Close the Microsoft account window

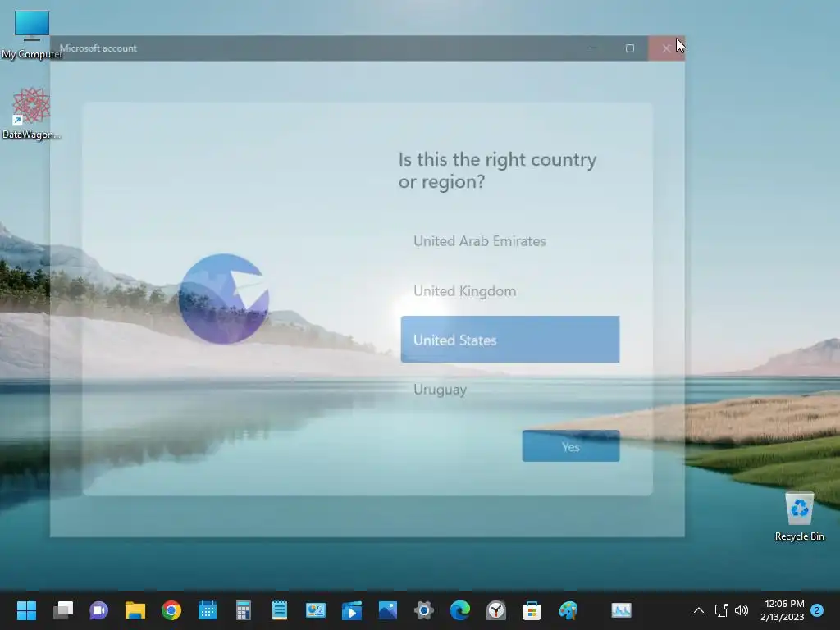(666, 48)
